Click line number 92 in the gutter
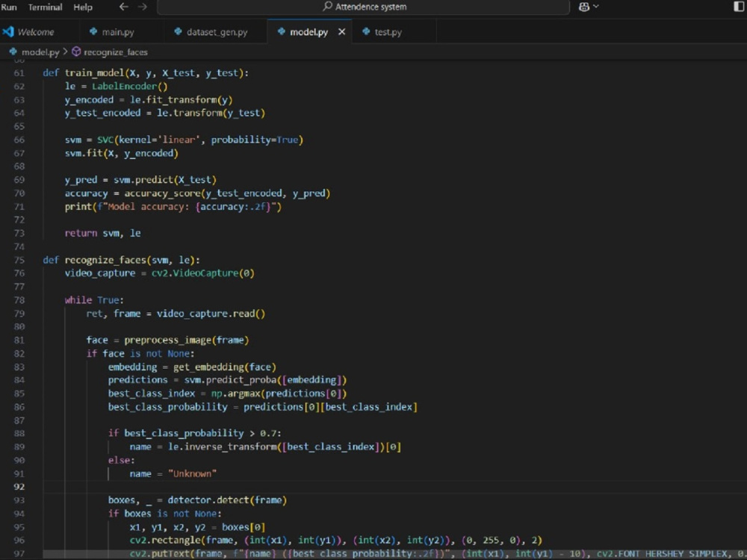747x560 pixels. pos(19,487)
